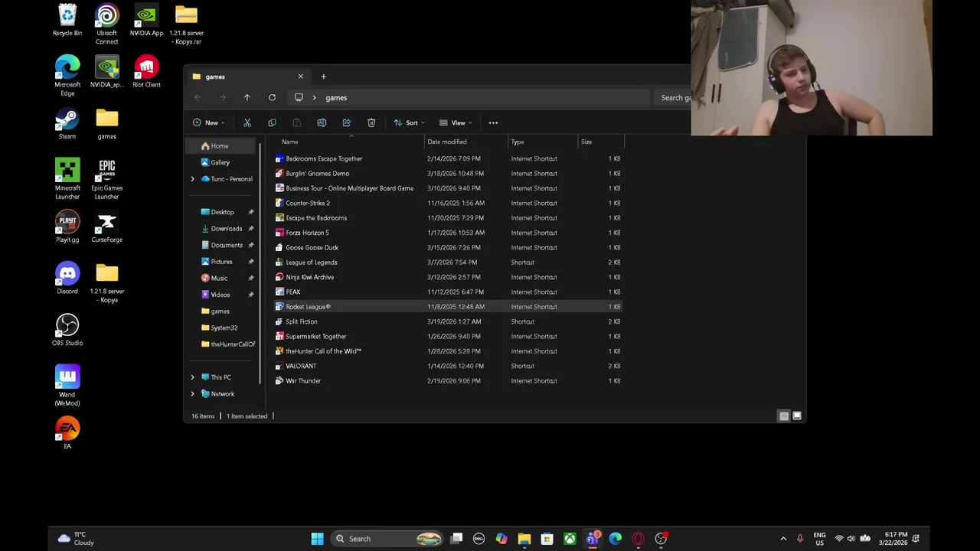The image size is (980, 551).
Task: Select the War Thunder shortcut
Action: (448, 381)
